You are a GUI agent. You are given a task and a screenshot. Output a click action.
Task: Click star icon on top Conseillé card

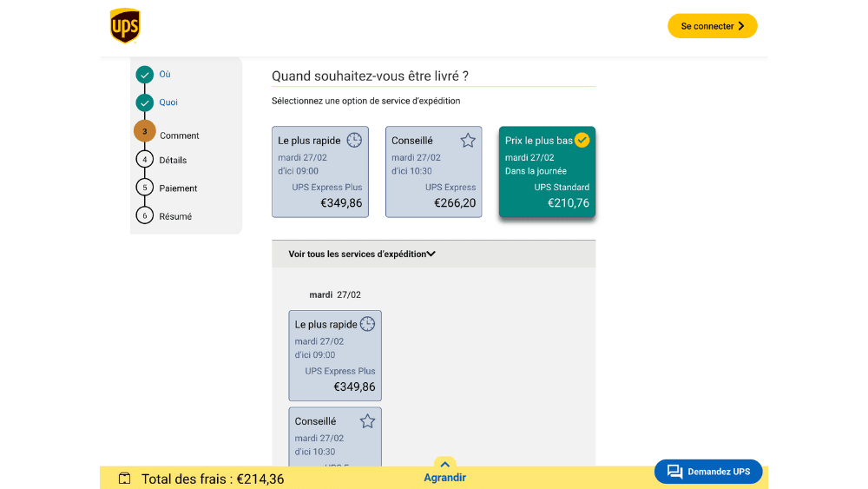point(468,140)
